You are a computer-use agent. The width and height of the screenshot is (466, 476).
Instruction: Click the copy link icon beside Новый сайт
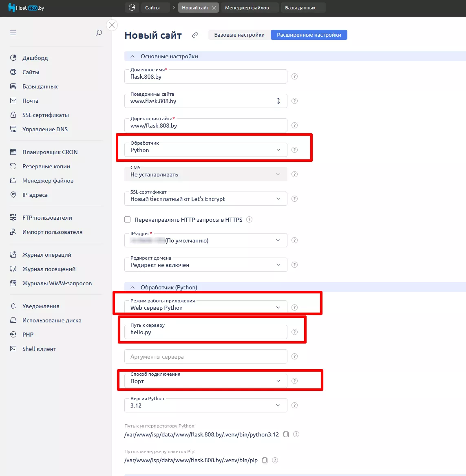195,35
